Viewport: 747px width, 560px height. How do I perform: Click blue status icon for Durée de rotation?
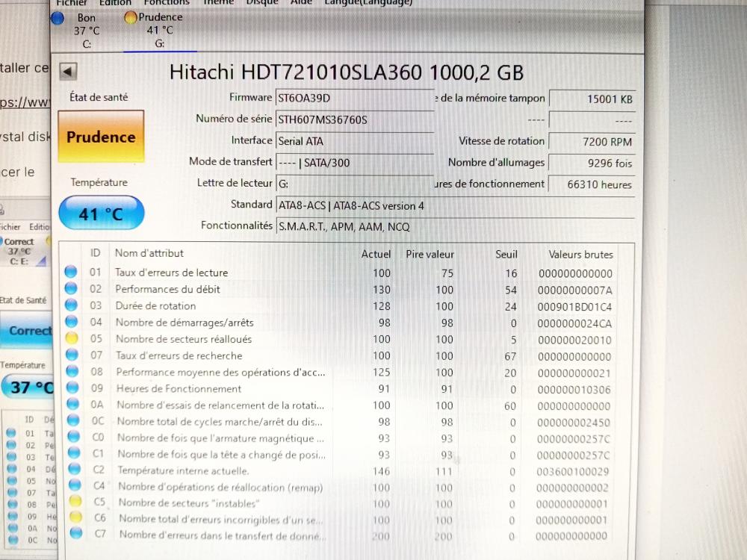(71, 305)
